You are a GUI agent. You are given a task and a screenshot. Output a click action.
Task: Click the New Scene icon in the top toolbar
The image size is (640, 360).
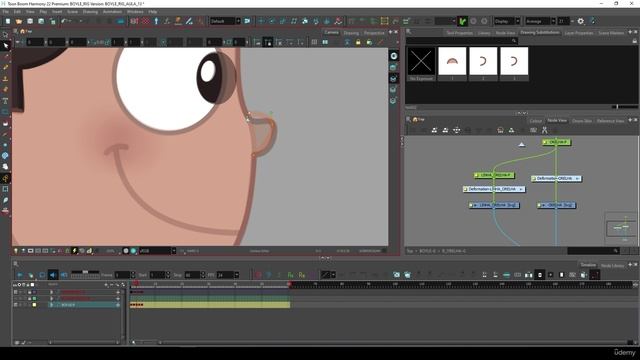coord(8,21)
